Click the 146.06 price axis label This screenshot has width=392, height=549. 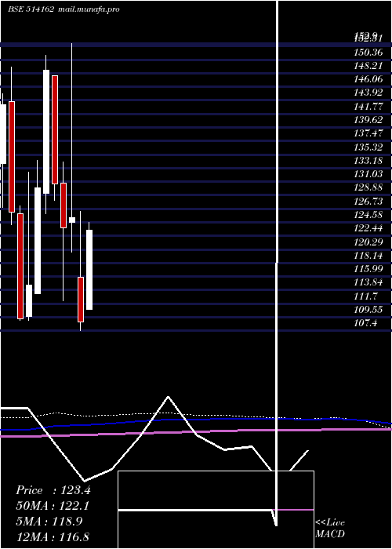click(368, 79)
